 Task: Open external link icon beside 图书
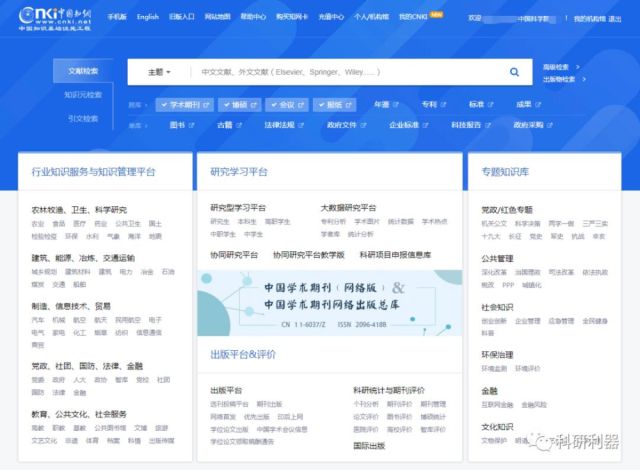(191, 125)
